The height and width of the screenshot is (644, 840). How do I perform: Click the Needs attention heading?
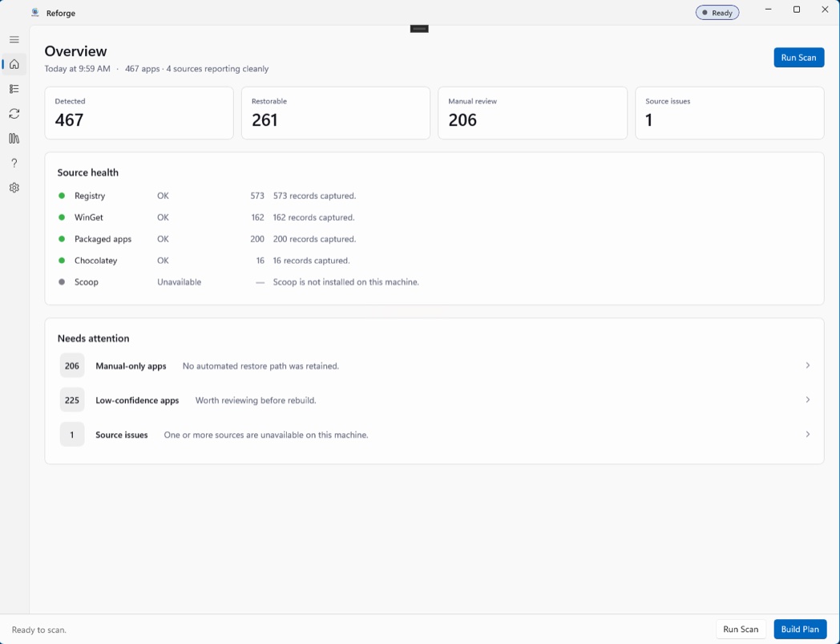93,338
